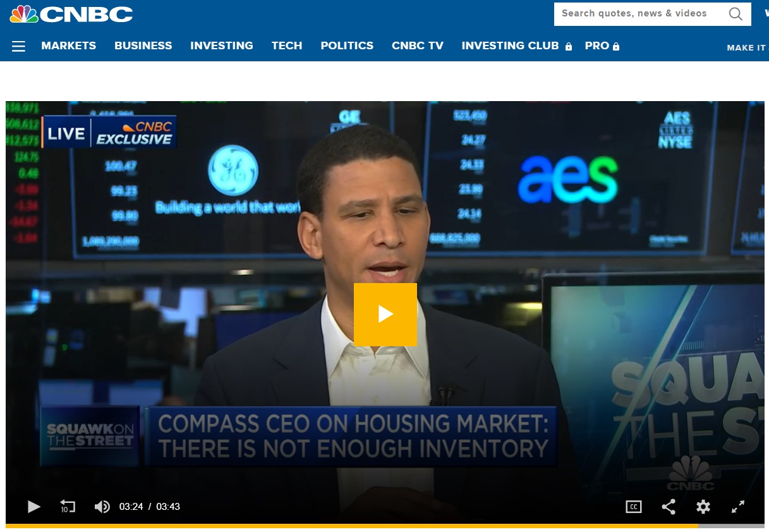
Task: Go to the Business section
Action: click(x=143, y=45)
